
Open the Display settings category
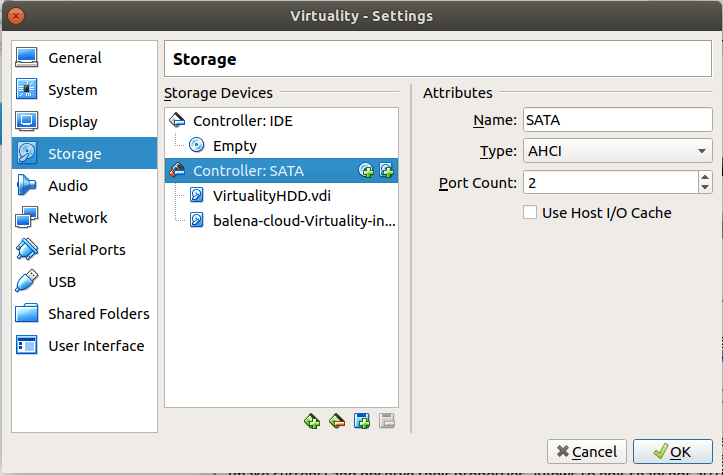[84, 122]
